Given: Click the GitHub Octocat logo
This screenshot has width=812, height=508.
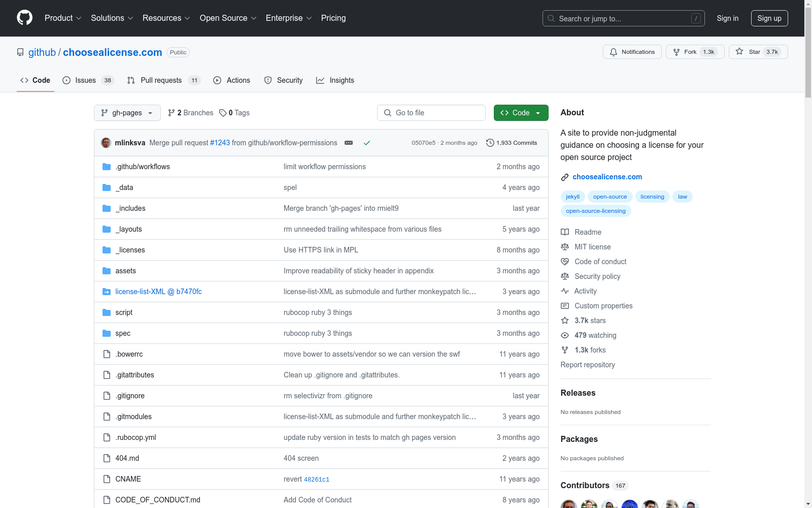Looking at the screenshot, I should 24,18.
